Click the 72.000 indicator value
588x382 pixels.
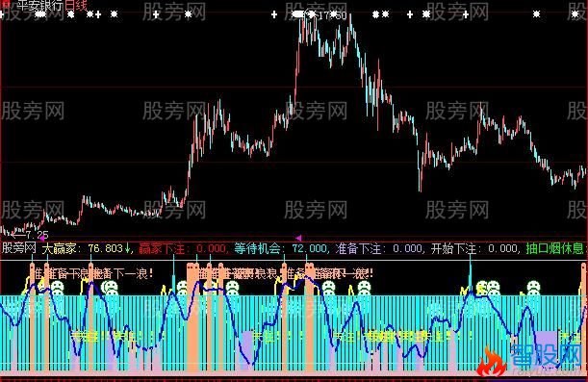pos(309,248)
